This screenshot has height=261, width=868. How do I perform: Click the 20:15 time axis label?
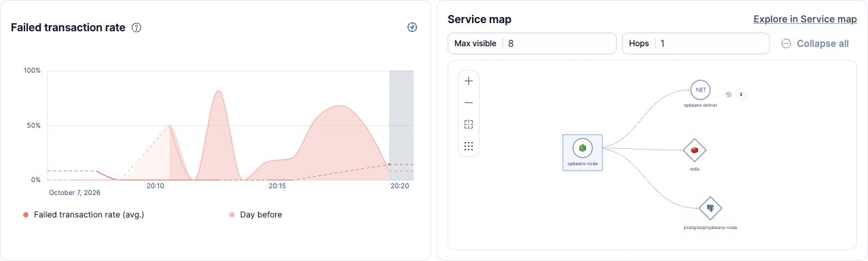(277, 186)
